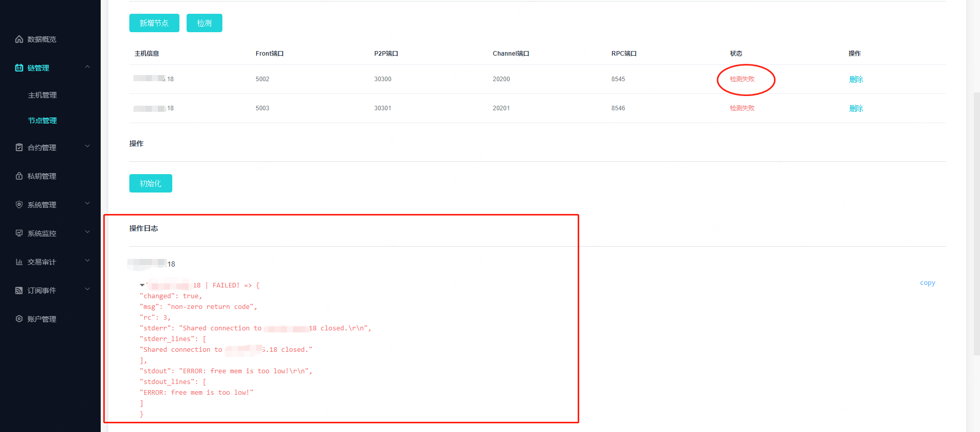
Task: Click the Front端口 column header
Action: pos(269,54)
